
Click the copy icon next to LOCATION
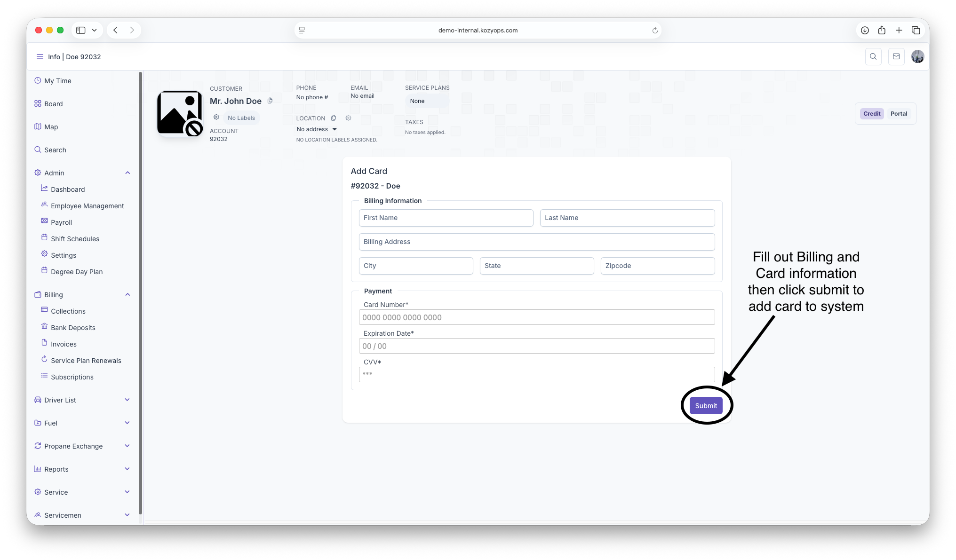(334, 118)
